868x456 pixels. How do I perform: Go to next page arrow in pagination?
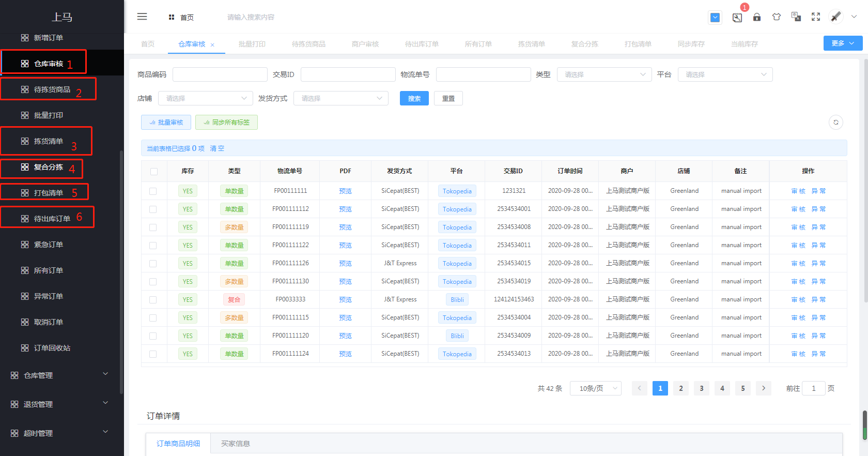click(764, 388)
